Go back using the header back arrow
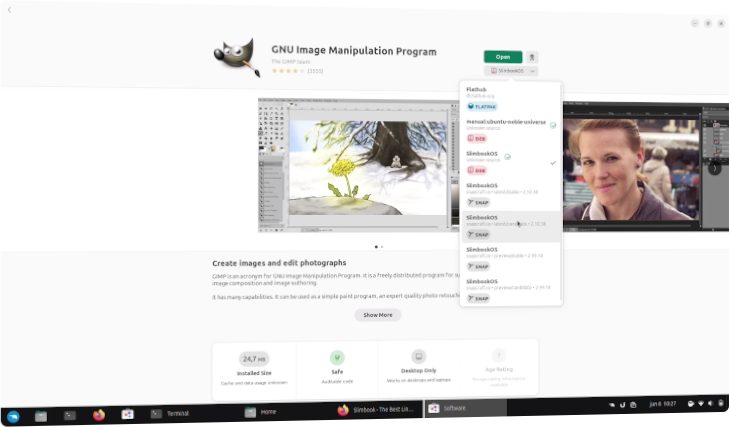 pyautogui.click(x=9, y=10)
